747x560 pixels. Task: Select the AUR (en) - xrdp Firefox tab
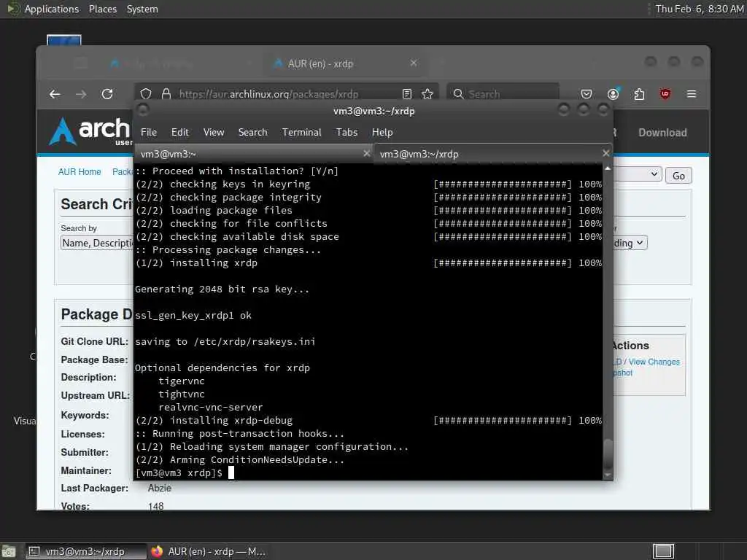[x=345, y=63]
